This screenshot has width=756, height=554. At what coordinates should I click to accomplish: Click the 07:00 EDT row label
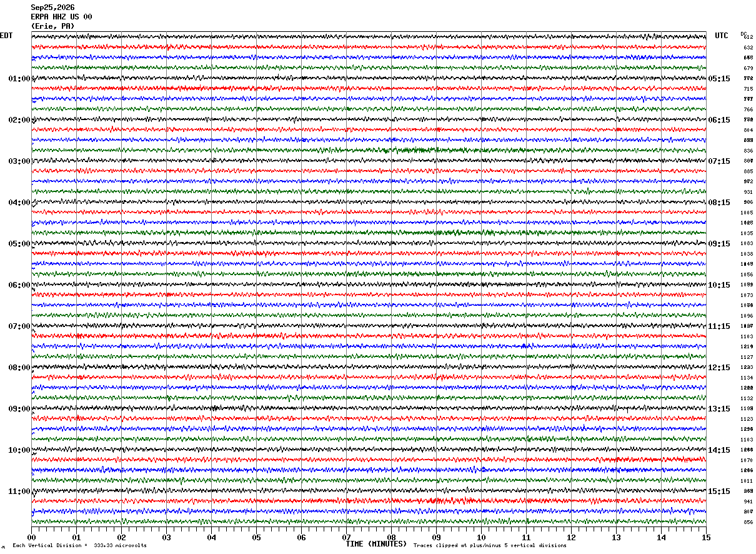click(x=19, y=326)
